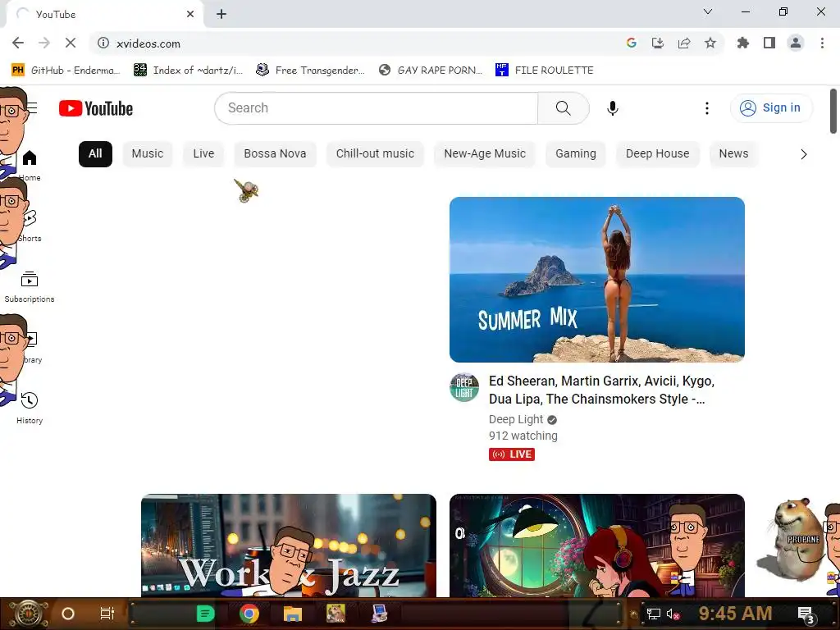This screenshot has width=840, height=630.
Task: Go back with browser back arrow
Action: (18, 43)
